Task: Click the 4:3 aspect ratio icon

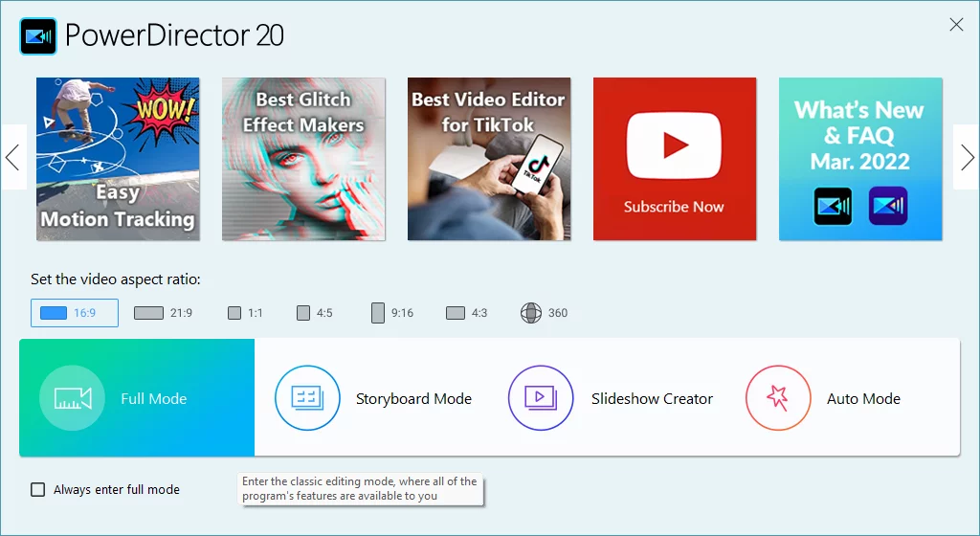Action: (456, 313)
